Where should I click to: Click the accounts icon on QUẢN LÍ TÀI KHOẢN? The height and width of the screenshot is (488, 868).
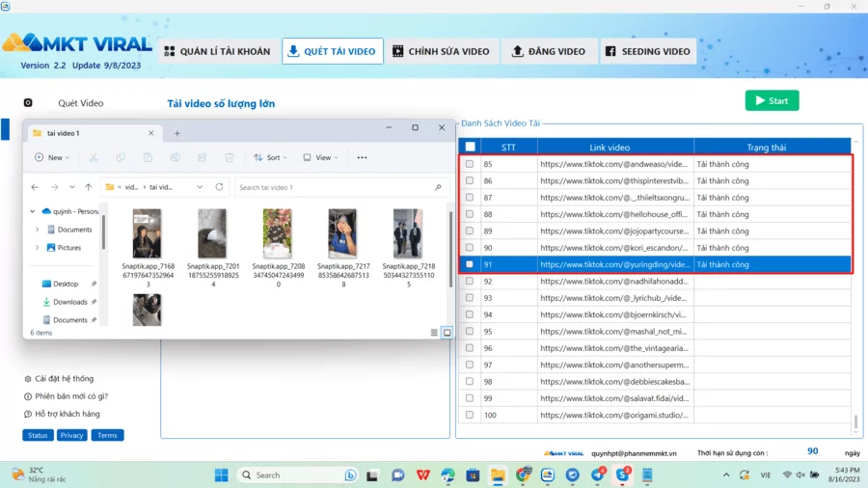170,51
